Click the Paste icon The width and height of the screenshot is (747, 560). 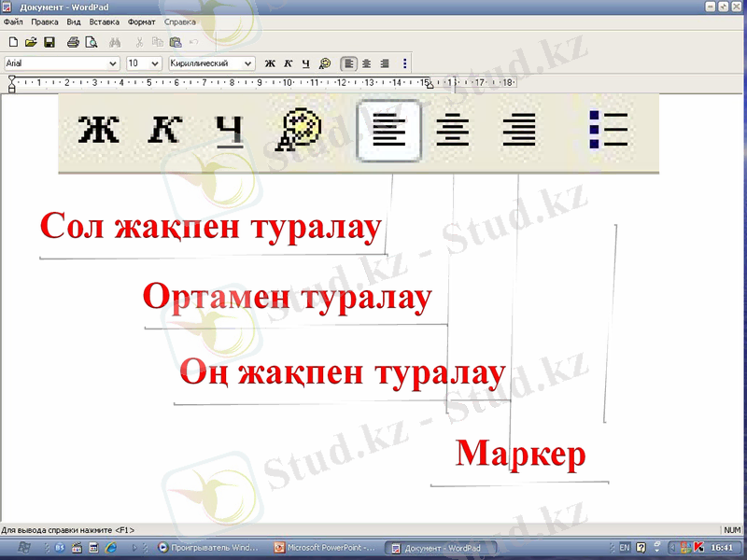click(174, 42)
